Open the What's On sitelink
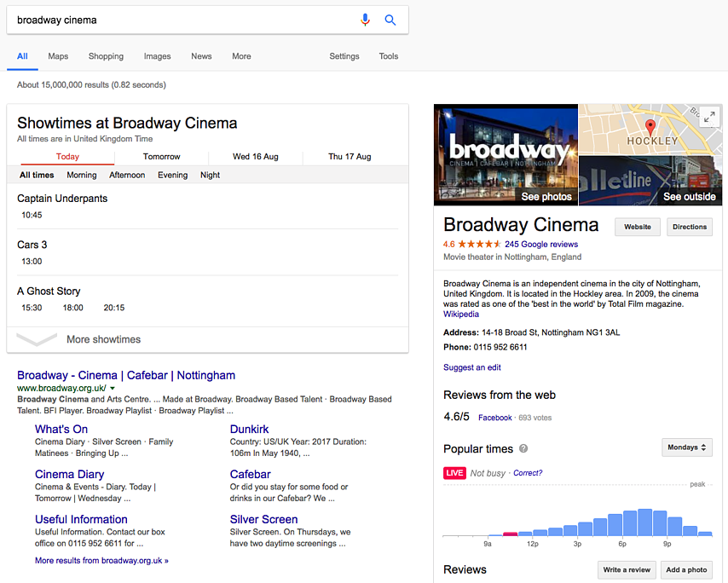Viewport: 728px width, 583px height. tap(61, 430)
